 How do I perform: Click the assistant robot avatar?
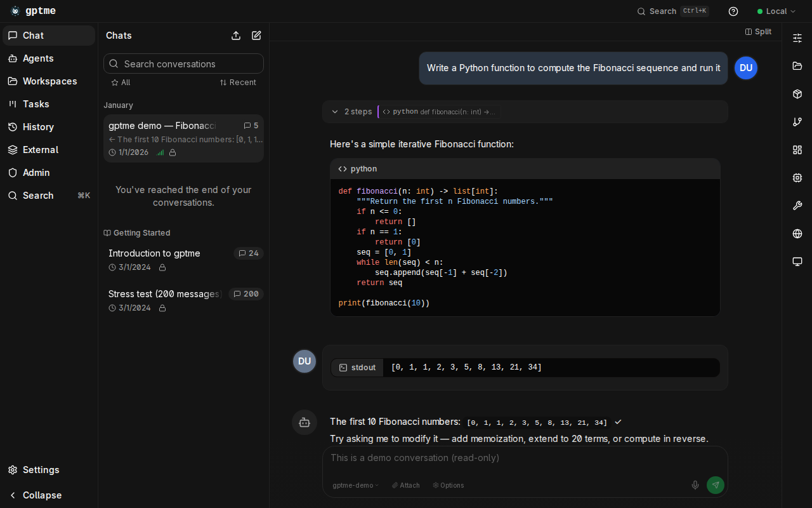point(304,422)
